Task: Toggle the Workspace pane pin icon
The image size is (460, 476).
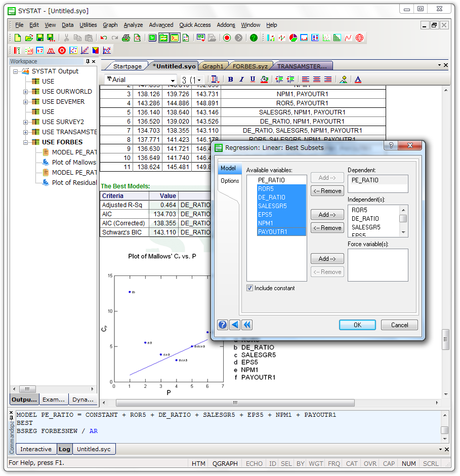Action: pos(88,62)
